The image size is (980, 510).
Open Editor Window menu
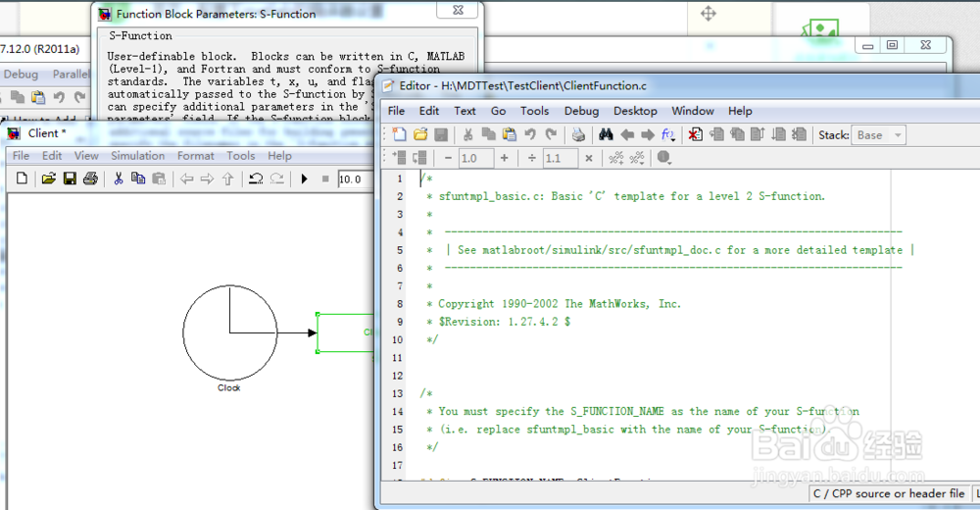693,111
